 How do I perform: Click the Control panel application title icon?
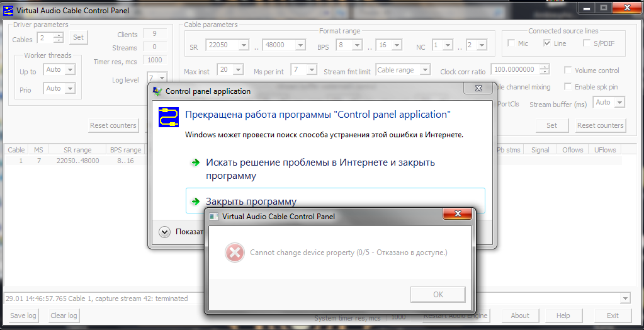pos(157,91)
